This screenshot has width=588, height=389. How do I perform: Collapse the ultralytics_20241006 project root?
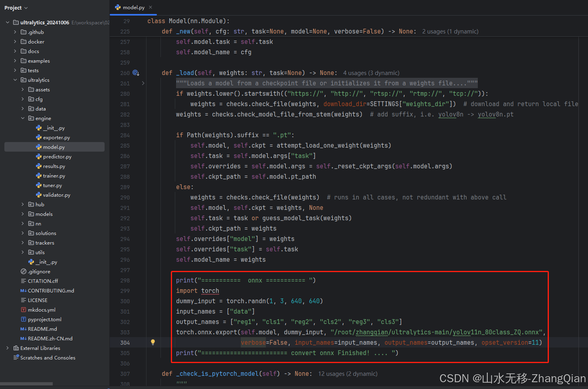(8, 22)
